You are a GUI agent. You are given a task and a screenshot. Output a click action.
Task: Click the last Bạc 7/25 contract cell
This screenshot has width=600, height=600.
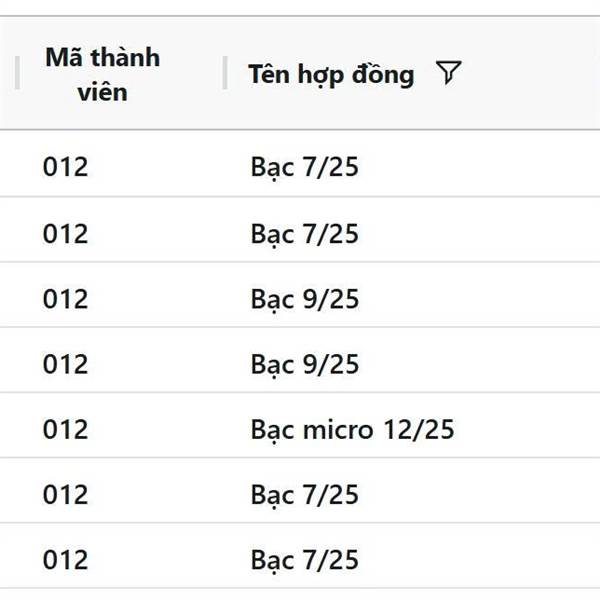[x=305, y=560]
